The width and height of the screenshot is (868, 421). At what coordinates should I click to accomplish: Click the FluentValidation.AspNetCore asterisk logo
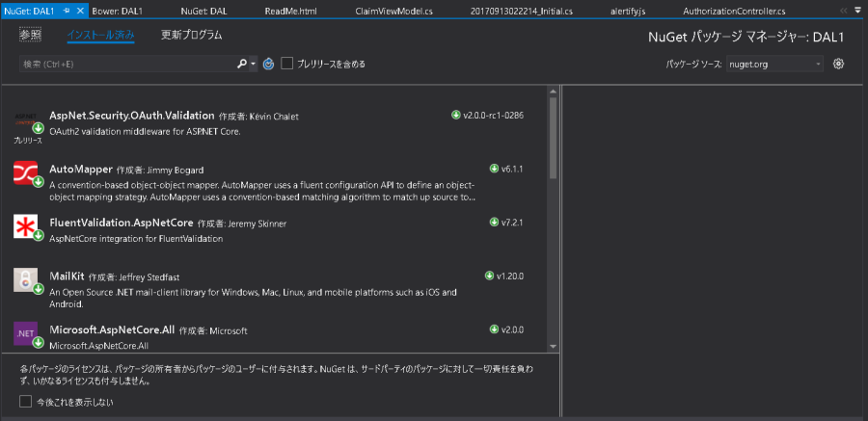(x=25, y=226)
